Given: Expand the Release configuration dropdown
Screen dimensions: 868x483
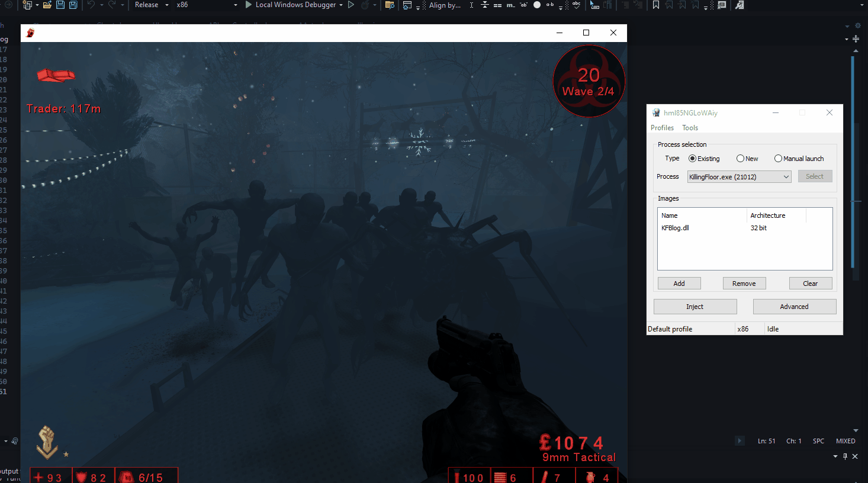Looking at the screenshot, I should pyautogui.click(x=166, y=5).
